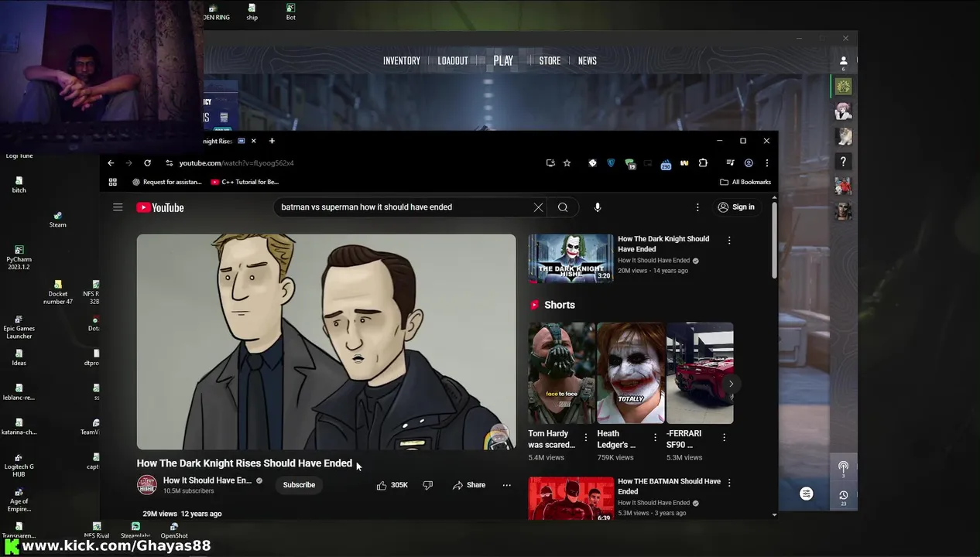Select the INVENTORY tab in game menu

click(402, 61)
